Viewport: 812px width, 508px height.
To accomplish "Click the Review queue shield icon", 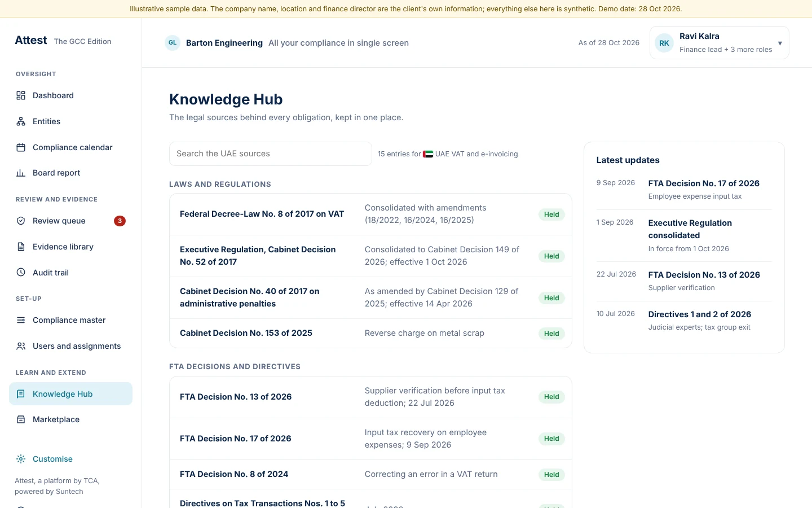I will tap(21, 221).
